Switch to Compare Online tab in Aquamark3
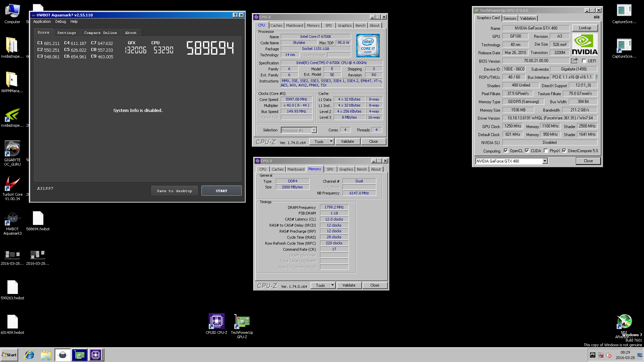 click(100, 33)
